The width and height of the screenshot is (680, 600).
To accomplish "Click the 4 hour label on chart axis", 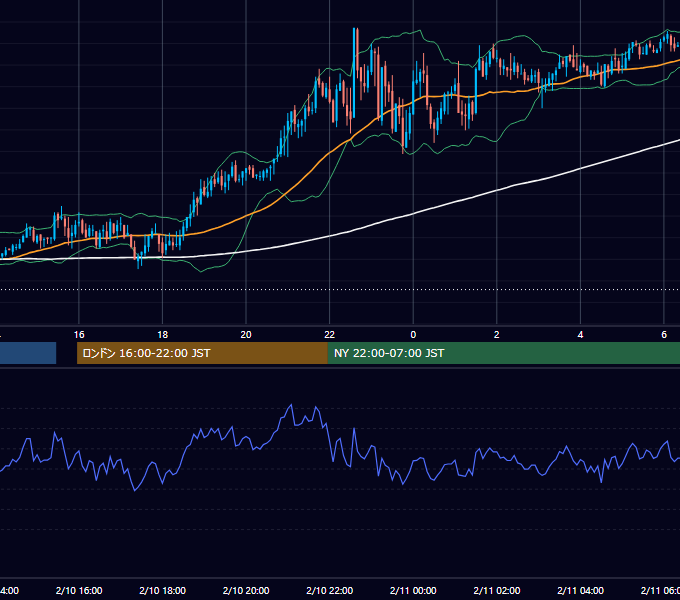I will point(580,335).
